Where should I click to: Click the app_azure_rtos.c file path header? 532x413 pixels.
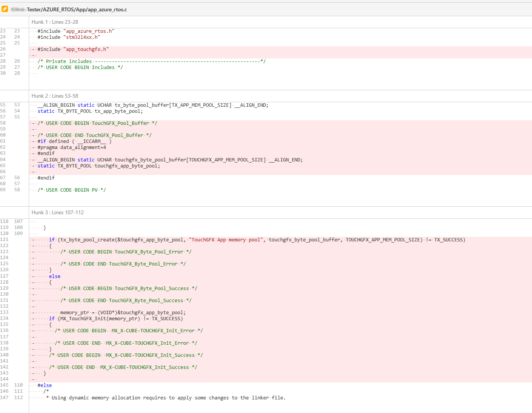(x=76, y=9)
